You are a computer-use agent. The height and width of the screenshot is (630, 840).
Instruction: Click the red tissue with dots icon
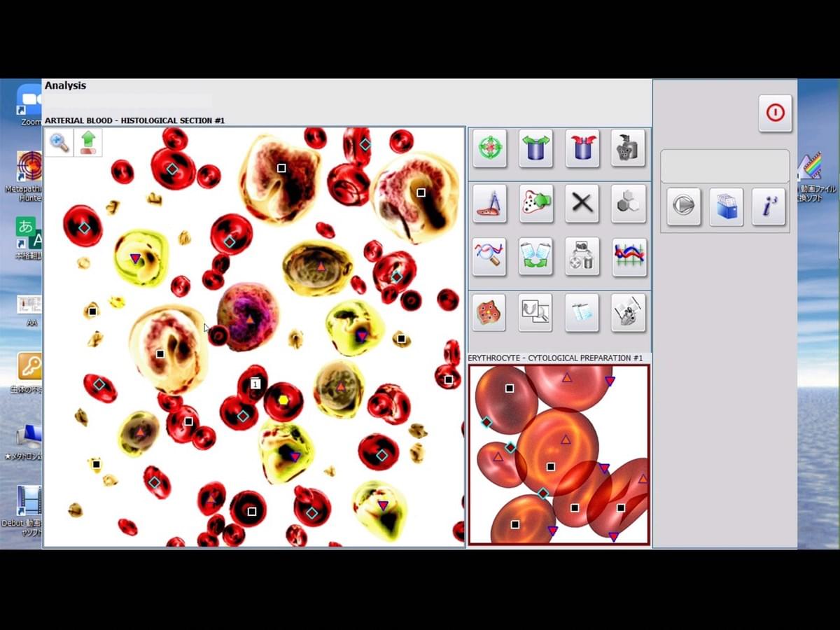490,312
